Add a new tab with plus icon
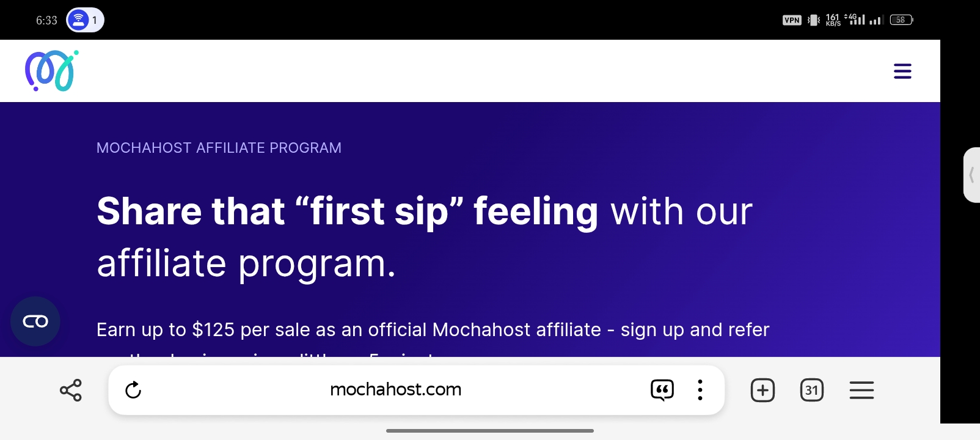The height and width of the screenshot is (440, 980). coord(762,390)
